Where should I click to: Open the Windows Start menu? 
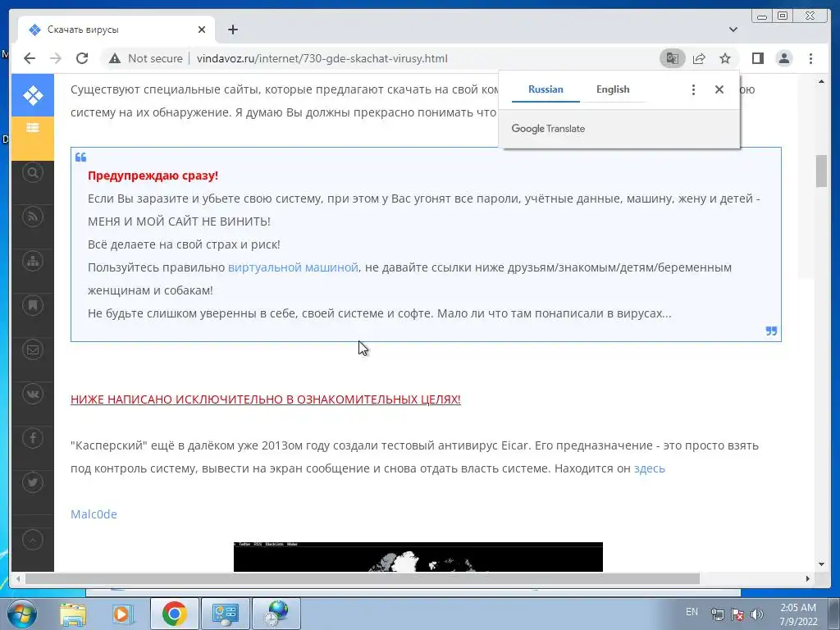pos(21,614)
